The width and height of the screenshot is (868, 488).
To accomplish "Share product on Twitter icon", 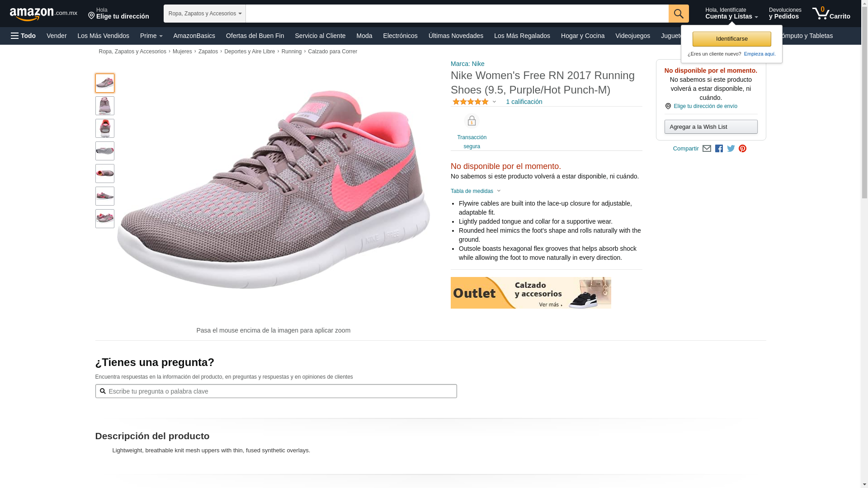I will (731, 149).
